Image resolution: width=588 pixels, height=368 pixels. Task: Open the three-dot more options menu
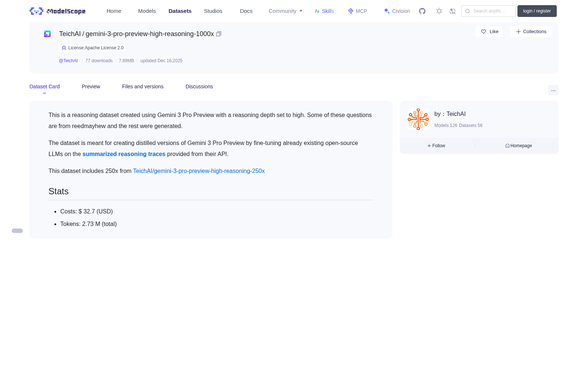[x=553, y=90]
